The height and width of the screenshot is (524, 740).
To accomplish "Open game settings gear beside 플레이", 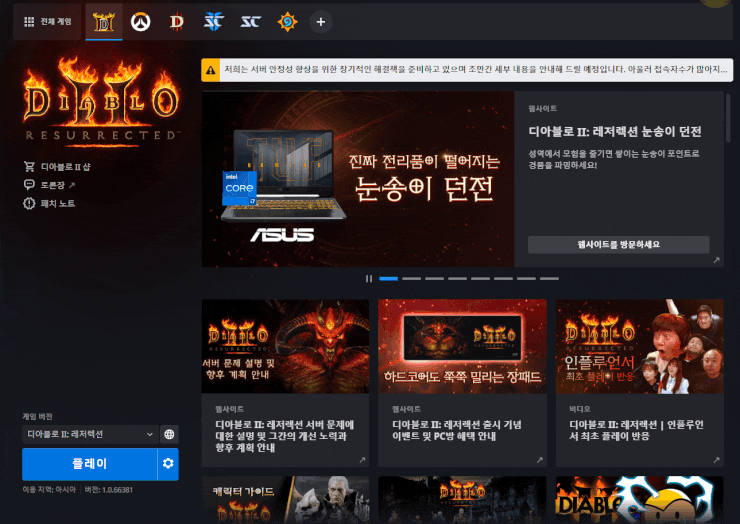I will coord(168,464).
